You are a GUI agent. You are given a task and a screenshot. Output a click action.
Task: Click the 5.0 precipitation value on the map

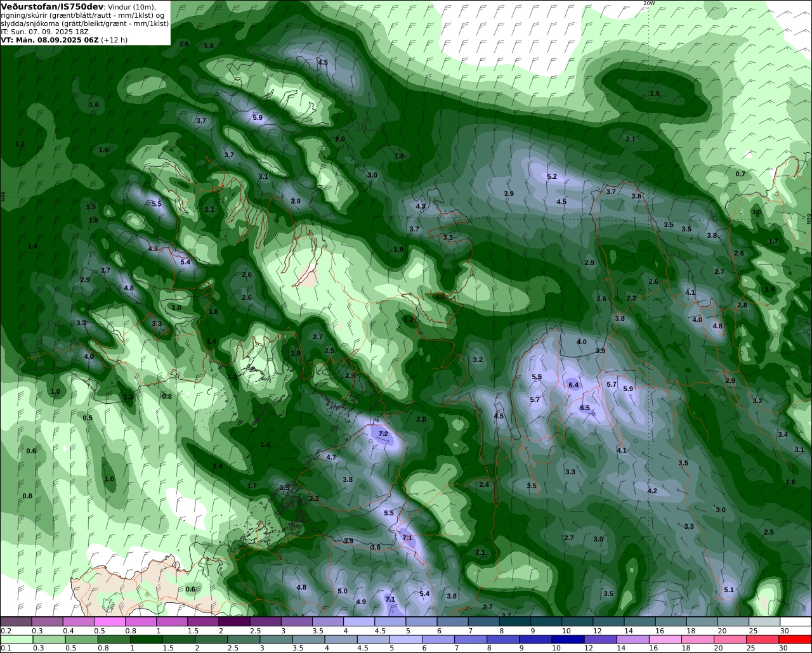pos(343,592)
